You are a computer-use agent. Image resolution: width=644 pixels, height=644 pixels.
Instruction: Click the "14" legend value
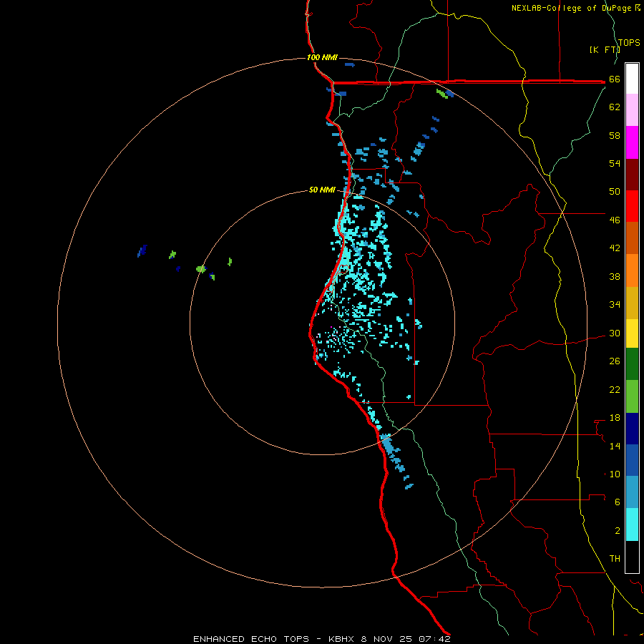tap(615, 446)
